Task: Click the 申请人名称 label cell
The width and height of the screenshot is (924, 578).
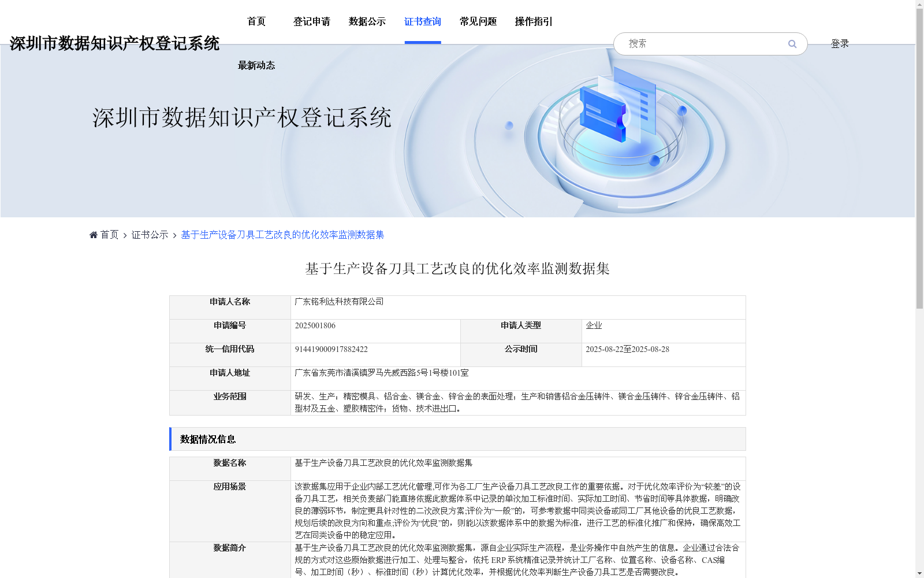Action: [230, 307]
